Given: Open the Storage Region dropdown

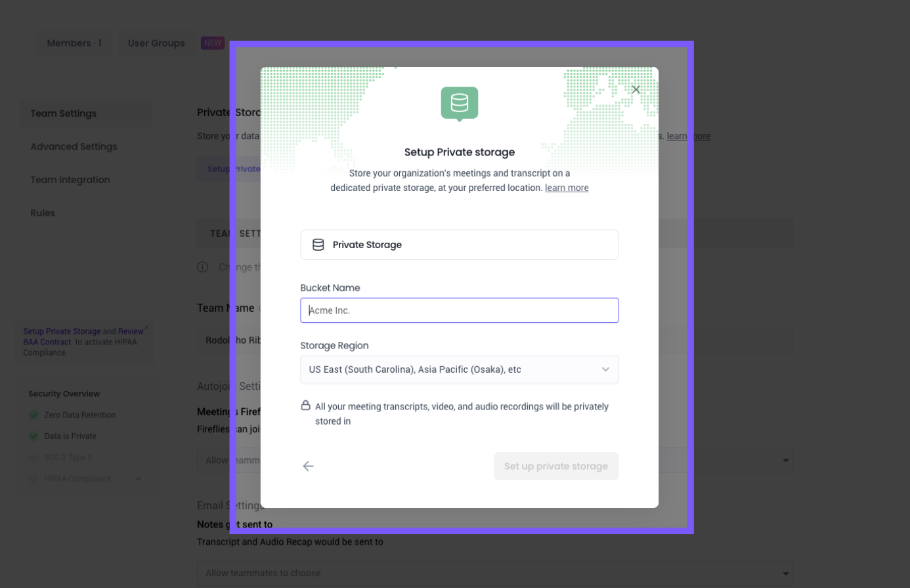Looking at the screenshot, I should click(460, 369).
